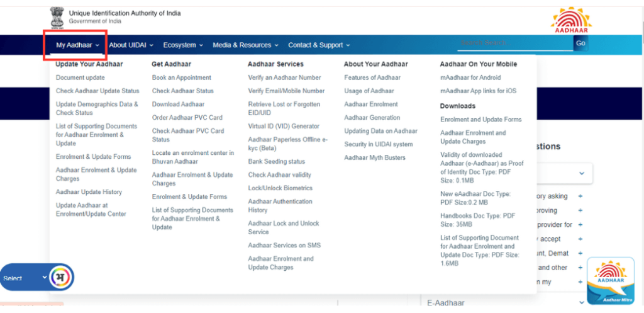The image size is (644, 313).
Task: Open Aadhaar Myth Busters link
Action: click(x=375, y=158)
